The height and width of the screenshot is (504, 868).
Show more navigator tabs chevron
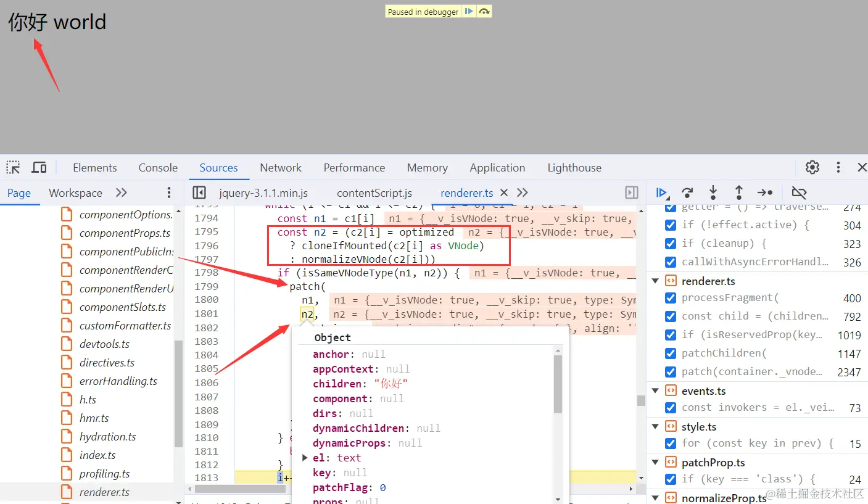click(x=122, y=192)
